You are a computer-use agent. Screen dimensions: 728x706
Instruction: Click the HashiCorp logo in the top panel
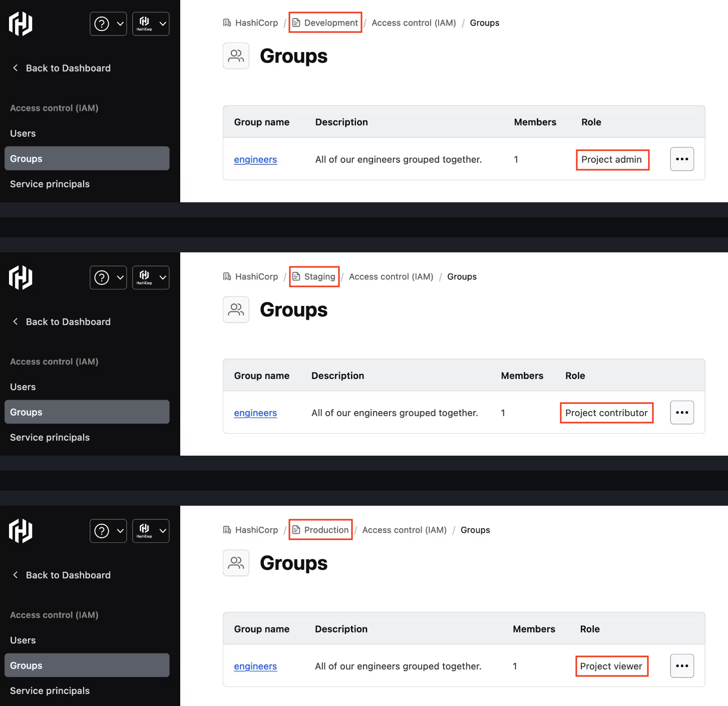click(x=21, y=24)
